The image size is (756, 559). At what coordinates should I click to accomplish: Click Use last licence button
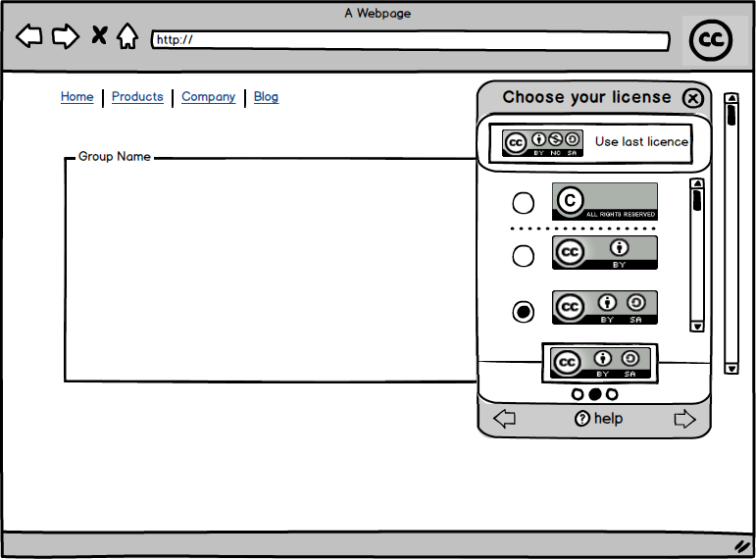[594, 142]
